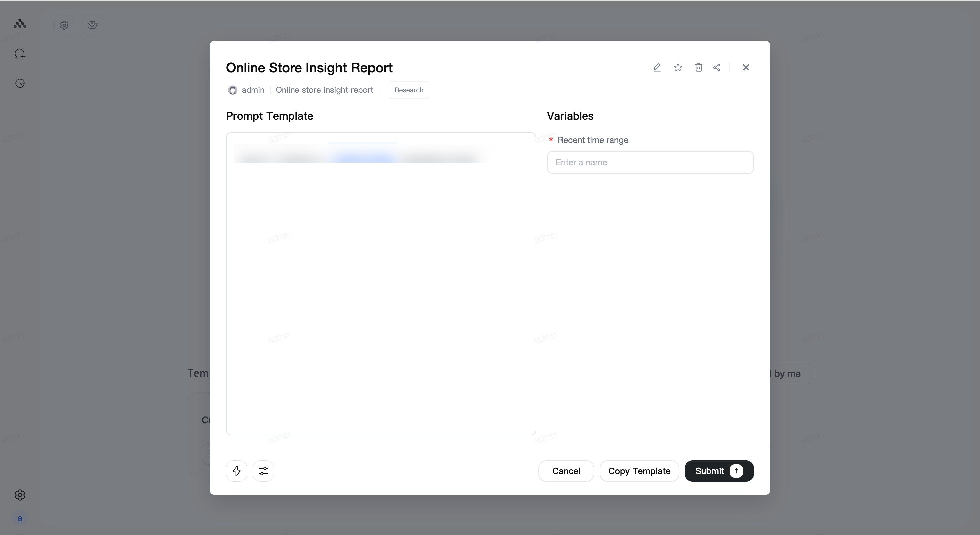
Task: Click inside the Prompt Template box
Action: (381, 284)
